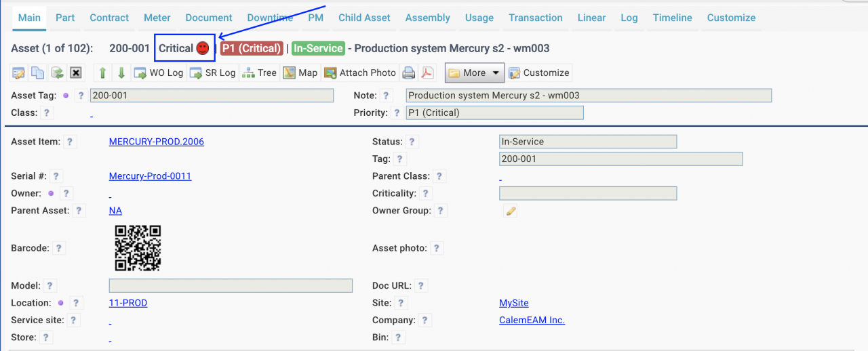This screenshot has width=868, height=351.
Task: Select the Timeline tab
Action: (672, 18)
